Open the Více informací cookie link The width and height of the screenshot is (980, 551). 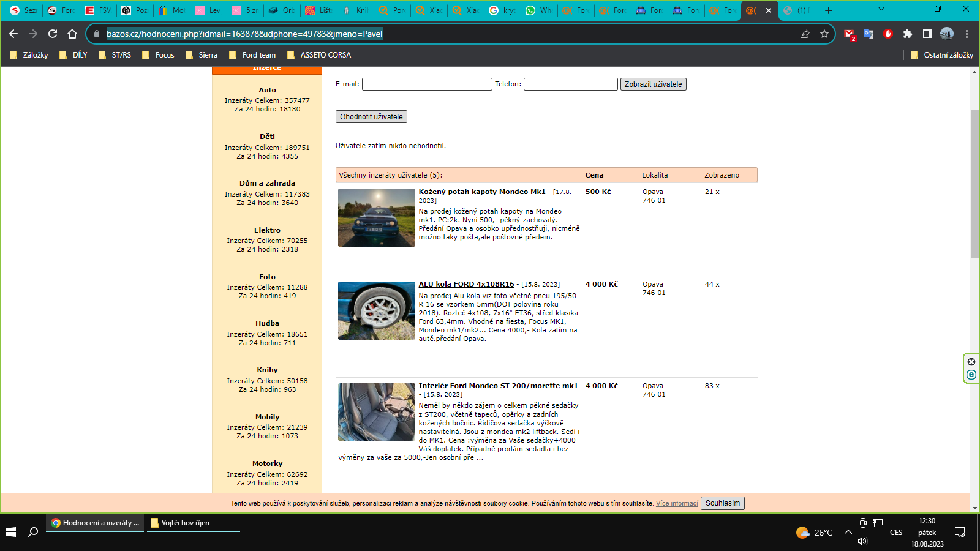pos(677,503)
